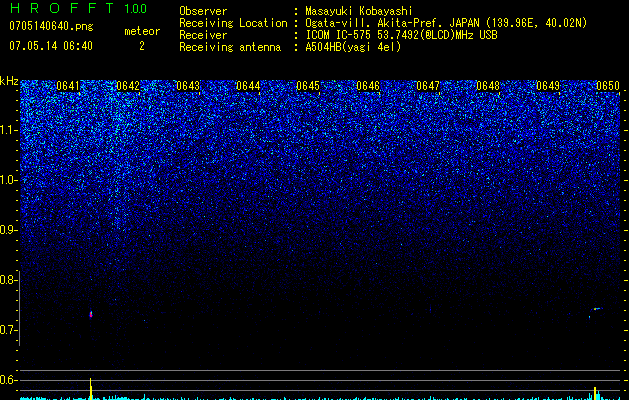Click the kHz axis unit label

click(9, 81)
